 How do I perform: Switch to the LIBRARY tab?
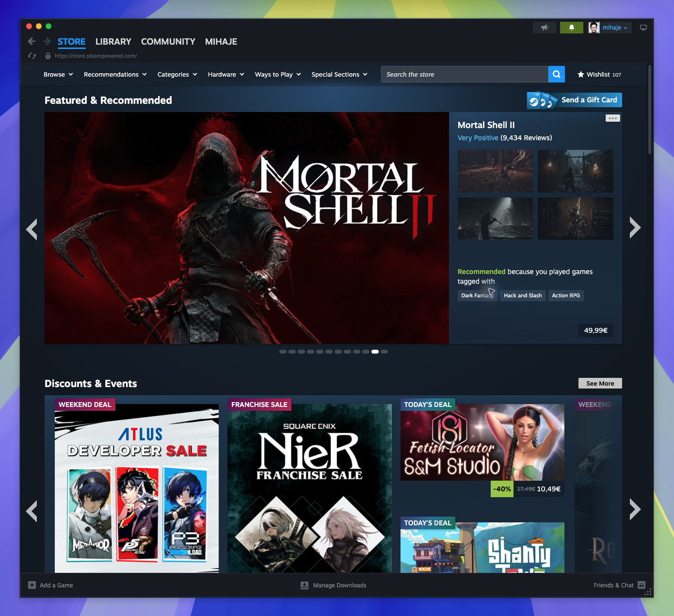pos(113,42)
